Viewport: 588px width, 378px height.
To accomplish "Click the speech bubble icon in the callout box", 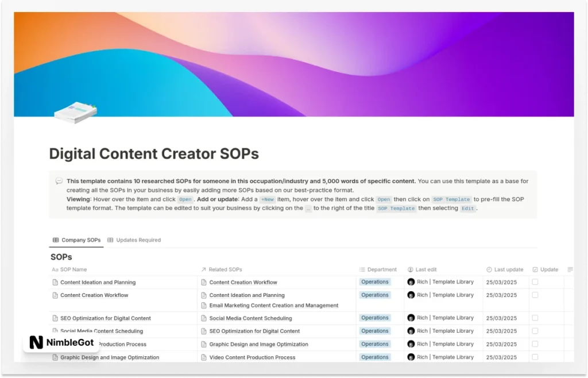I will [59, 180].
